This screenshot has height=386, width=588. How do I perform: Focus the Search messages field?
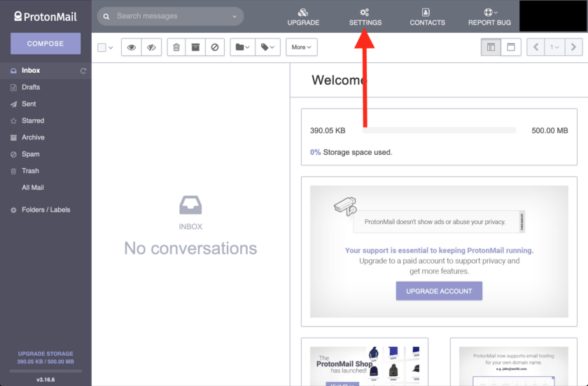point(171,16)
